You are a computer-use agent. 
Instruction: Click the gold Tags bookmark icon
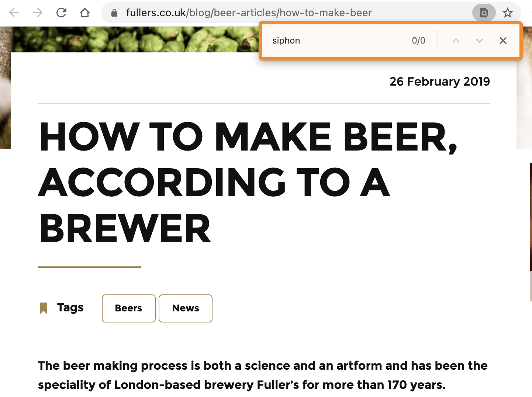(44, 308)
